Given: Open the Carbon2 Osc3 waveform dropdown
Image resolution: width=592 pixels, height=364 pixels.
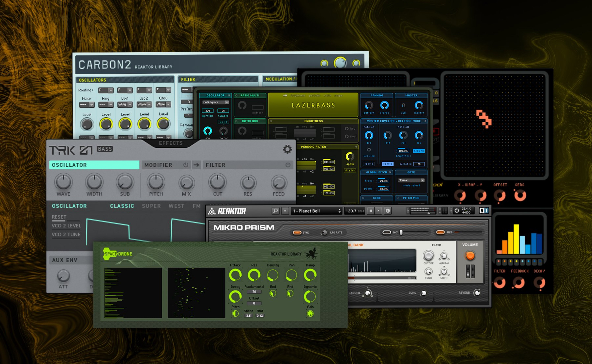Looking at the screenshot, I should [163, 104].
